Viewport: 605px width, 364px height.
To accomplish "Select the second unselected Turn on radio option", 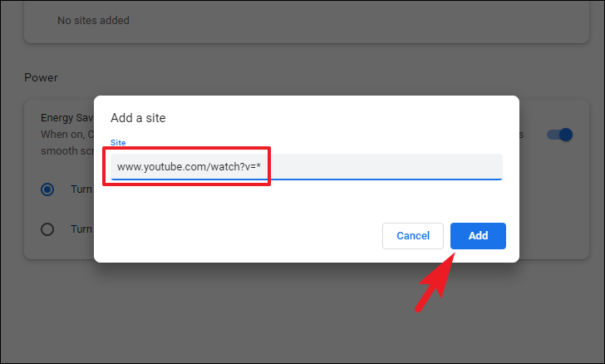I will [x=47, y=229].
